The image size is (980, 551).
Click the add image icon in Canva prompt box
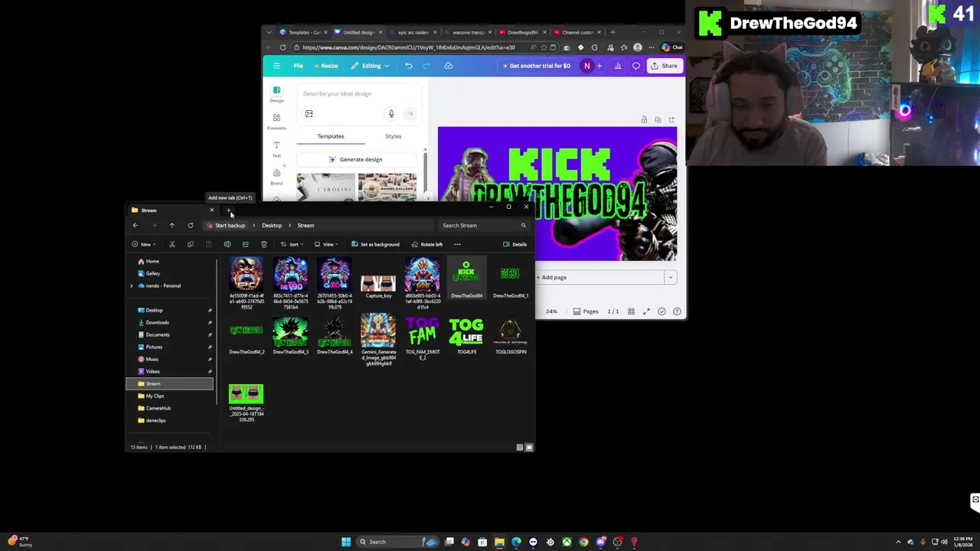coord(309,114)
